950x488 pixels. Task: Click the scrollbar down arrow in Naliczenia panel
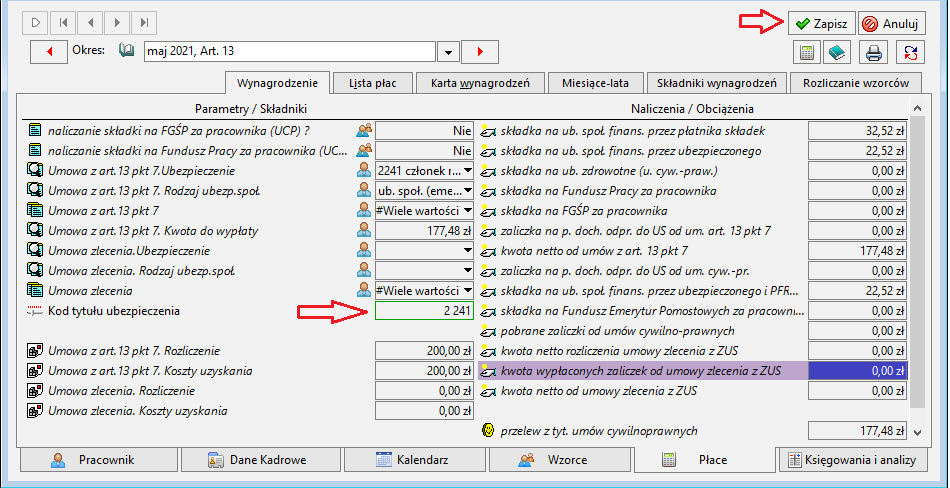917,432
